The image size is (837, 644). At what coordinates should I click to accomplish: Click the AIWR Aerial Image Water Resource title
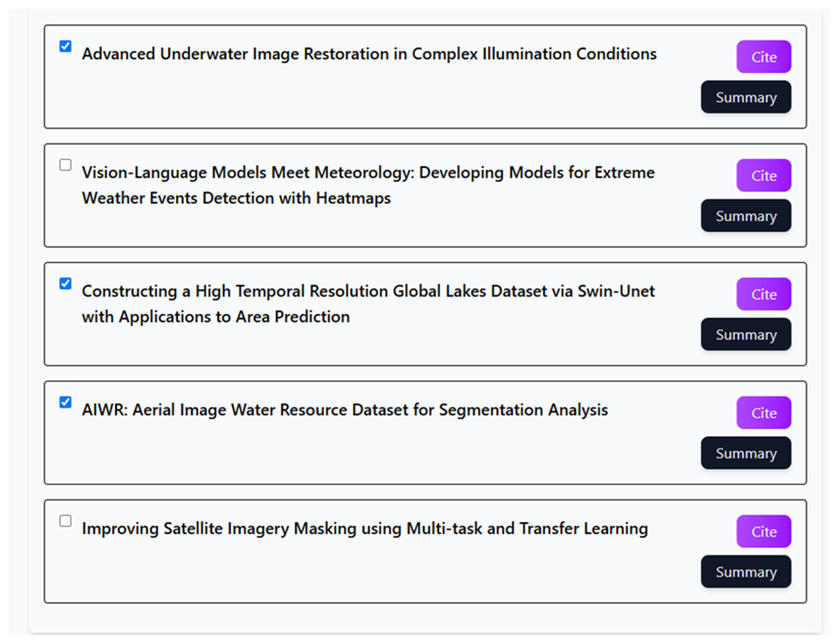345,410
